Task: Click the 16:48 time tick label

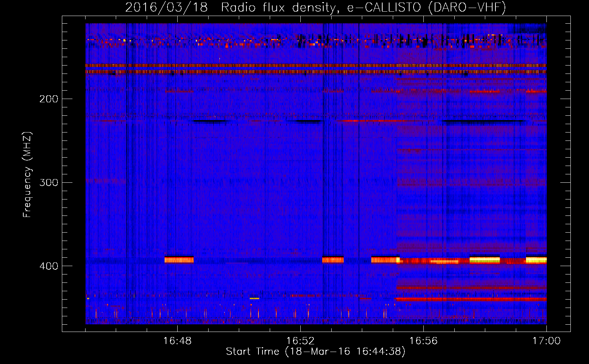Action: (x=177, y=341)
